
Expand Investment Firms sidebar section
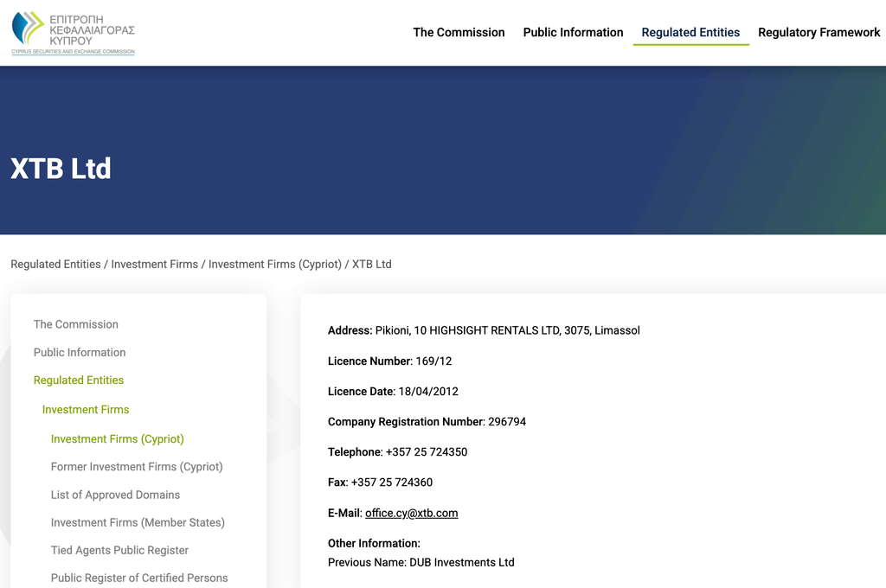[86, 410]
